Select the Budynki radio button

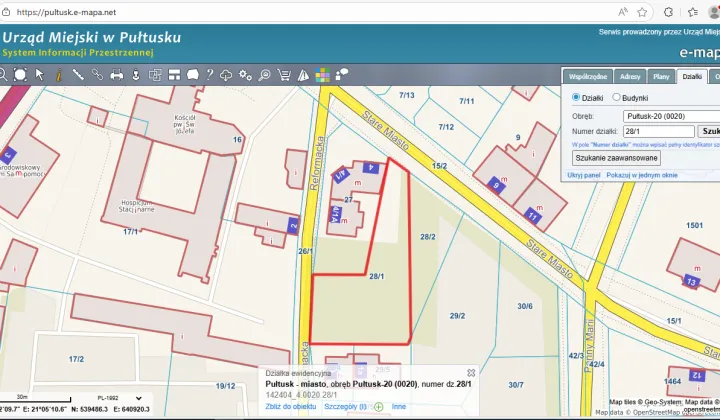click(616, 98)
